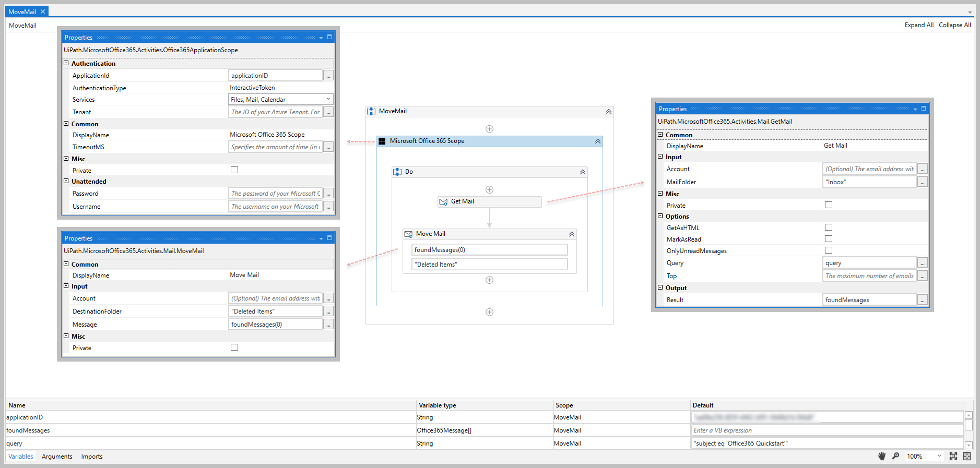Toggle Private checkbox in GetMail properties
This screenshot has width=980, height=468.
click(829, 205)
